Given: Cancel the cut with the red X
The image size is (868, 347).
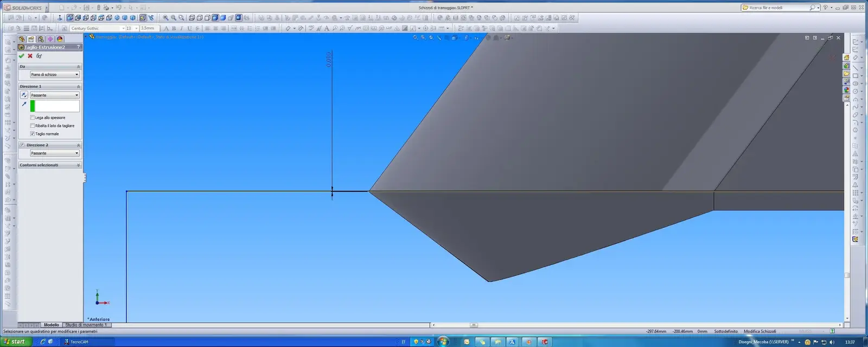Looking at the screenshot, I should [x=30, y=56].
